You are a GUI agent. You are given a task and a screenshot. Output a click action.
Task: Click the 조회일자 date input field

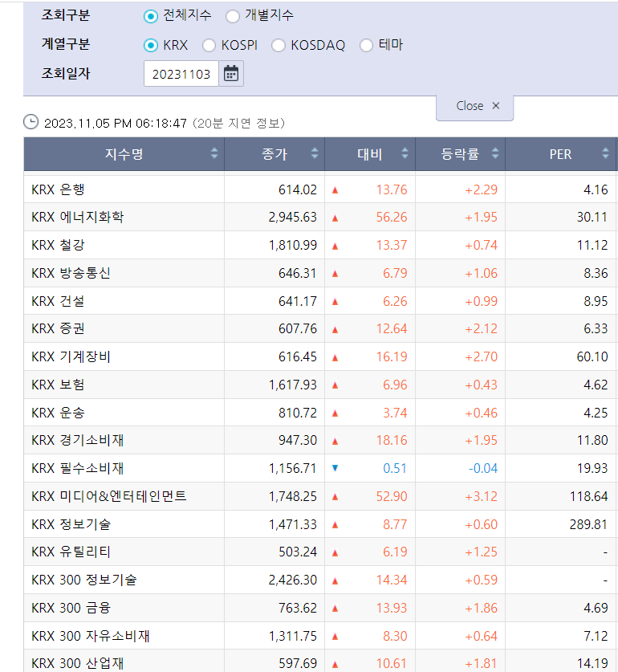coord(181,74)
